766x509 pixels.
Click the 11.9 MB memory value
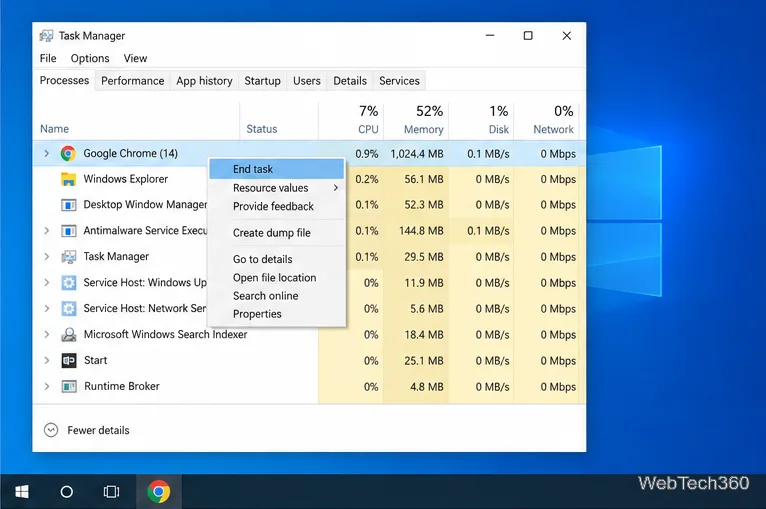tap(424, 283)
